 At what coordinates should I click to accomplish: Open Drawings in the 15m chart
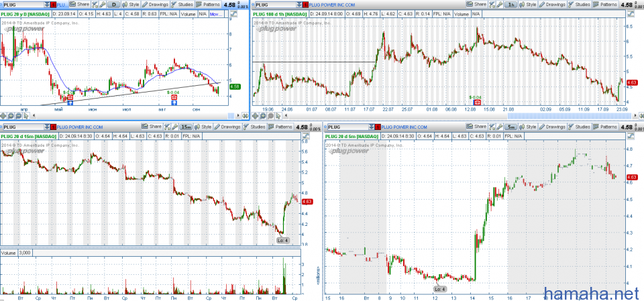(x=228, y=127)
